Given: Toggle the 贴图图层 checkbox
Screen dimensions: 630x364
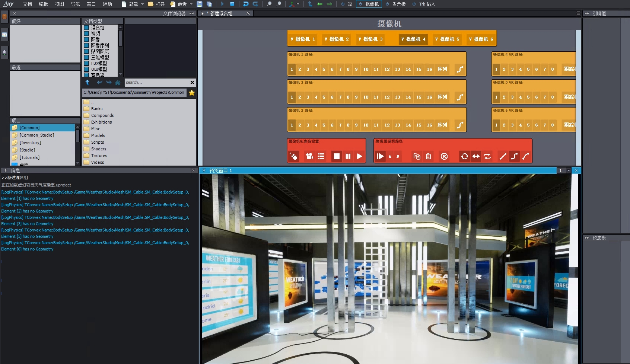Looking at the screenshot, I should coord(86,51).
